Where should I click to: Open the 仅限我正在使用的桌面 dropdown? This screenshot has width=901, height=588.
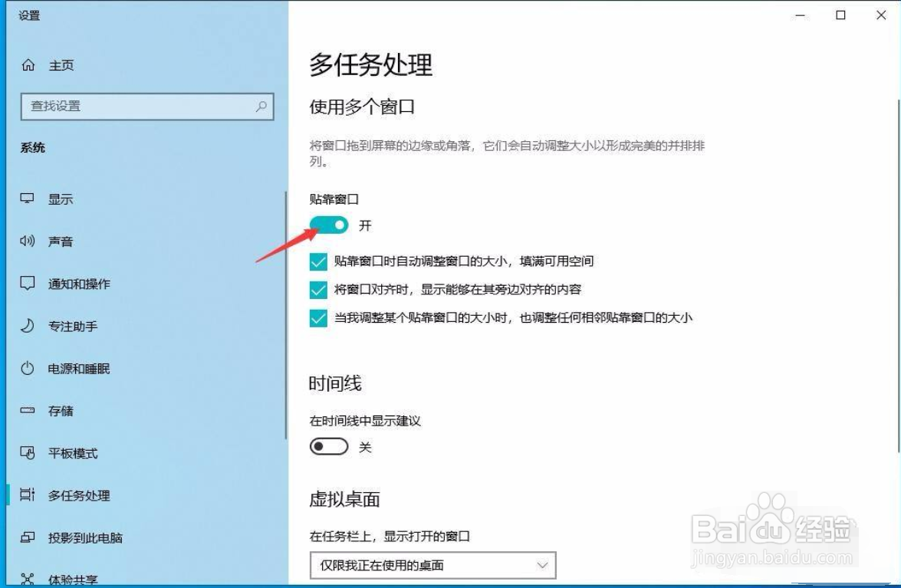pyautogui.click(x=433, y=566)
